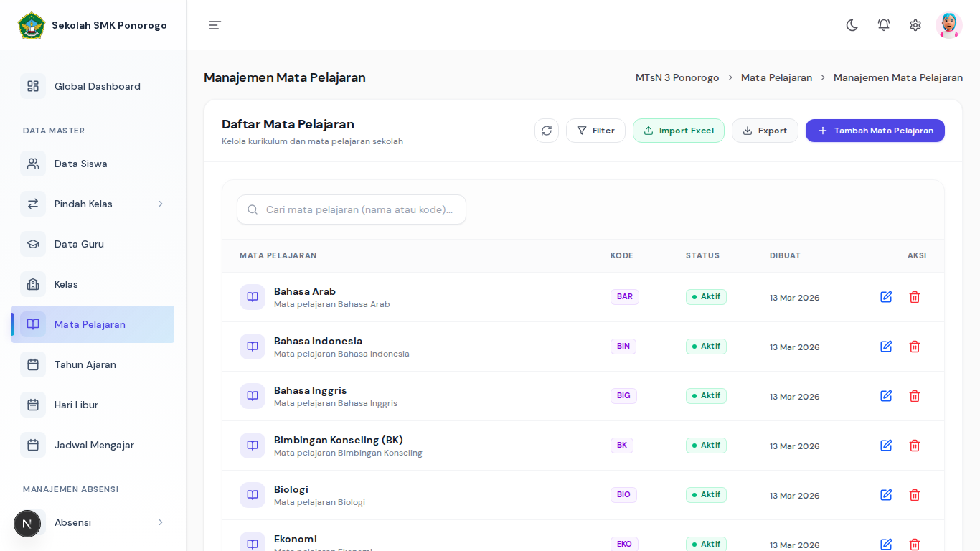This screenshot has height=551, width=980.
Task: Edit the Bahasa Arab subject
Action: 886,297
